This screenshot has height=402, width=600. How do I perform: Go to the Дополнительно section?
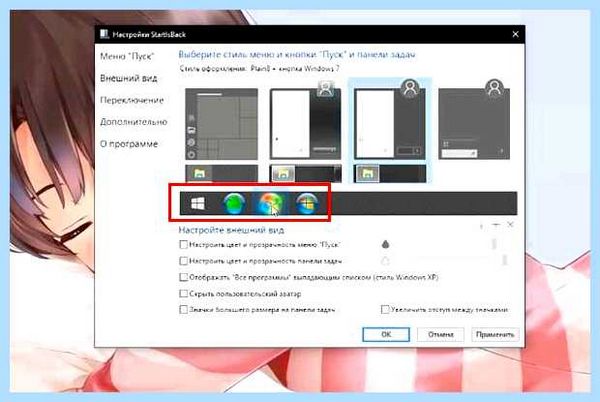click(134, 122)
